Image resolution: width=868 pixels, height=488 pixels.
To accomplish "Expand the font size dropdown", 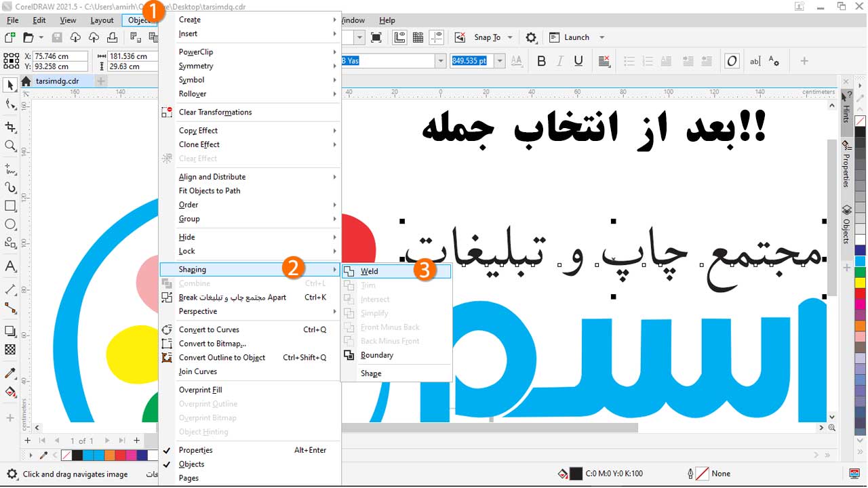I will coord(500,61).
